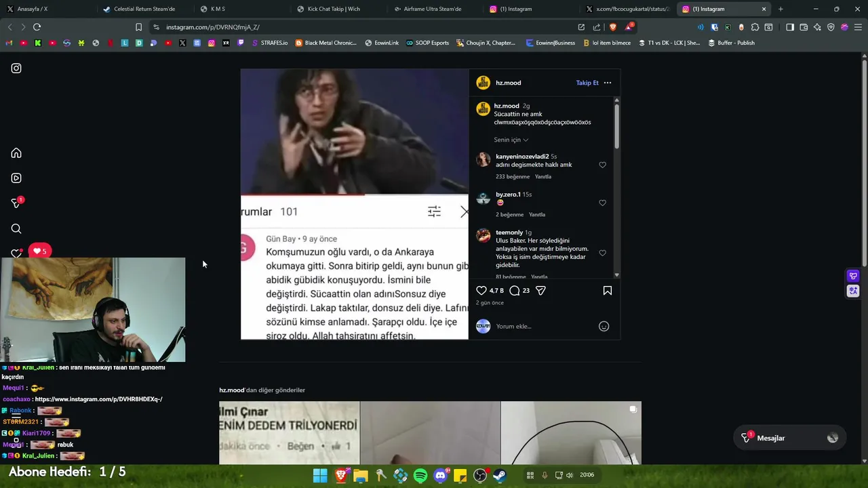Switch to x.com/fbcocugukartal status tab
The image size is (868, 488).
pos(629,9)
